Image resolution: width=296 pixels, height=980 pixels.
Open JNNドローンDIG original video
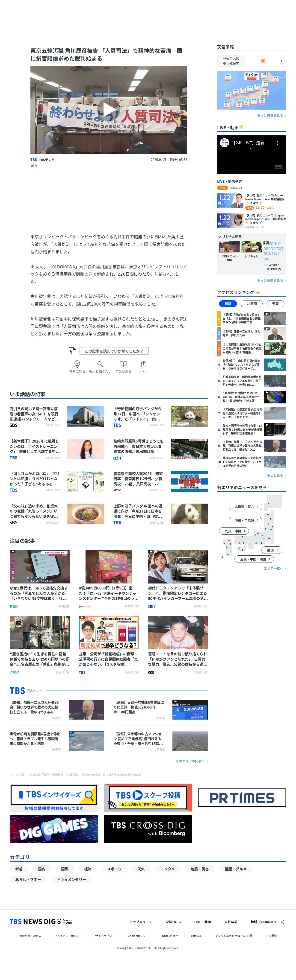tap(229, 251)
